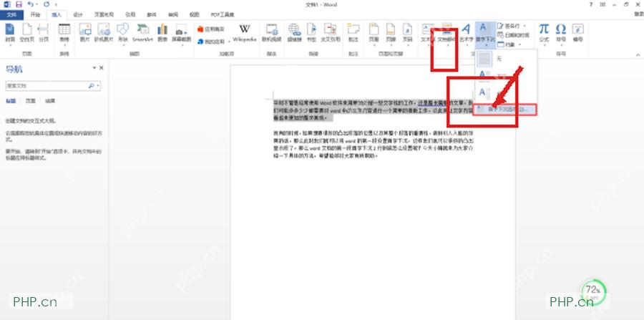Open the Shapes (形状) gallery

coord(123,33)
